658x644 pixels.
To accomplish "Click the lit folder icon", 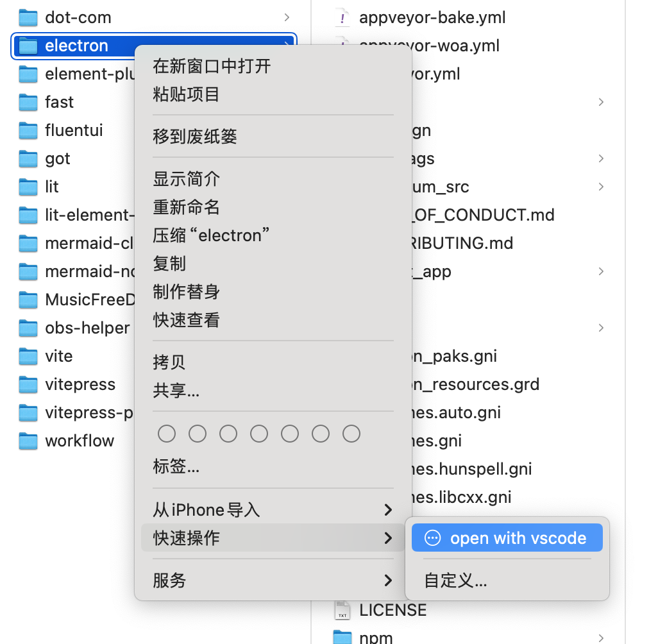I will [28, 187].
